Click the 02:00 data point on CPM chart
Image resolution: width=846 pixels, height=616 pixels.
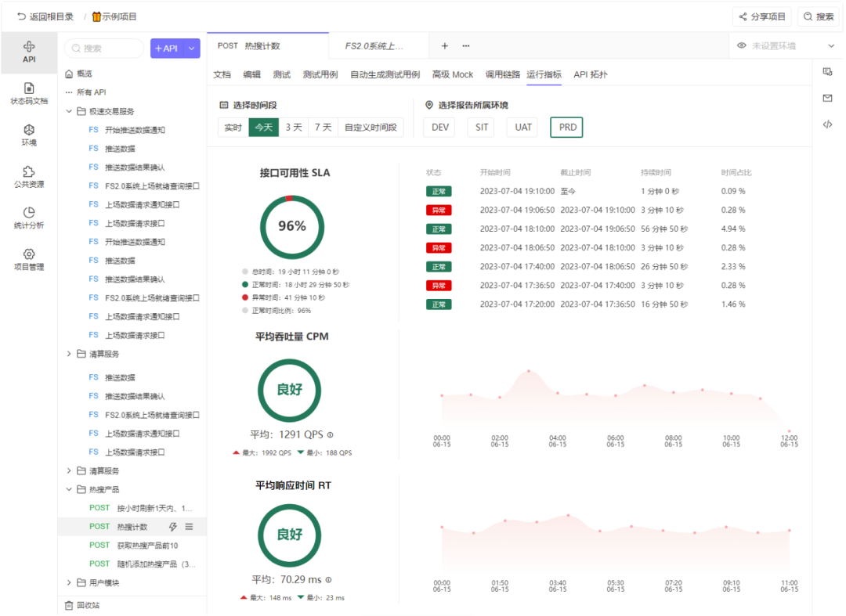coord(500,398)
